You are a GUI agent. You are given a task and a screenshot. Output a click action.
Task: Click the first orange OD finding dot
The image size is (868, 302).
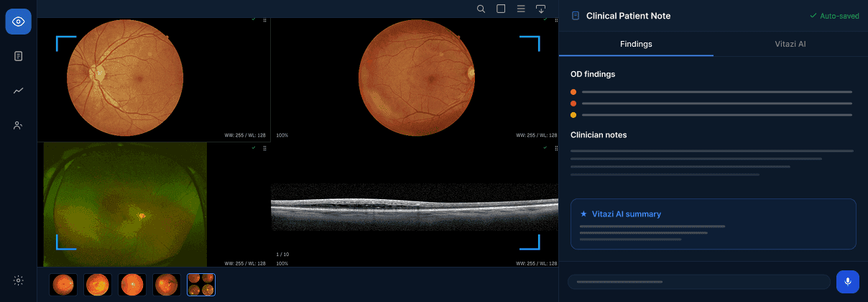[573, 92]
